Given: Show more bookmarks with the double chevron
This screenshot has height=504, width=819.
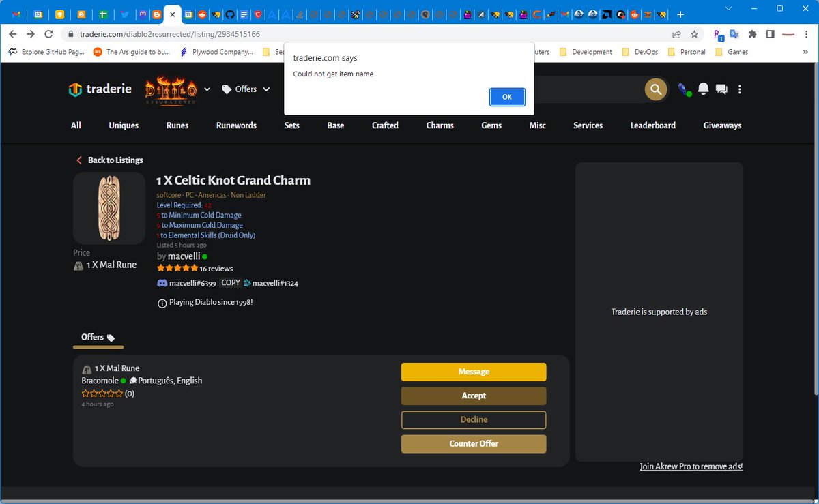Looking at the screenshot, I should point(806,52).
